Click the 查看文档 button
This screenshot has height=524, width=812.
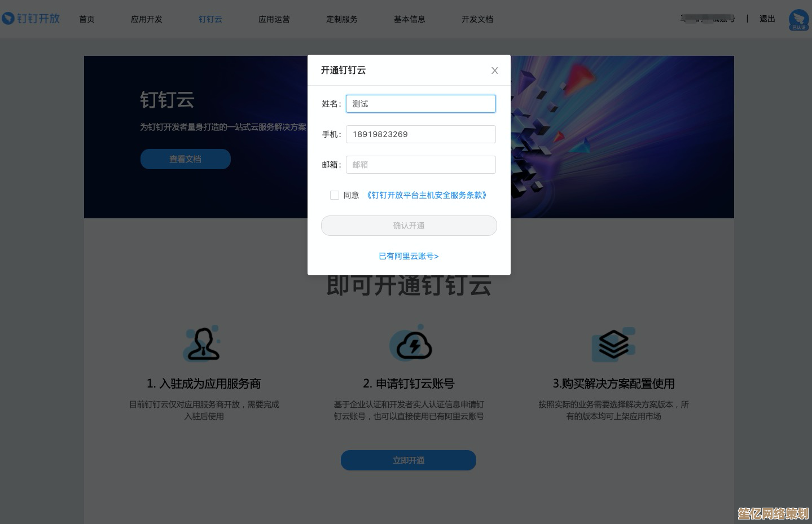186,159
